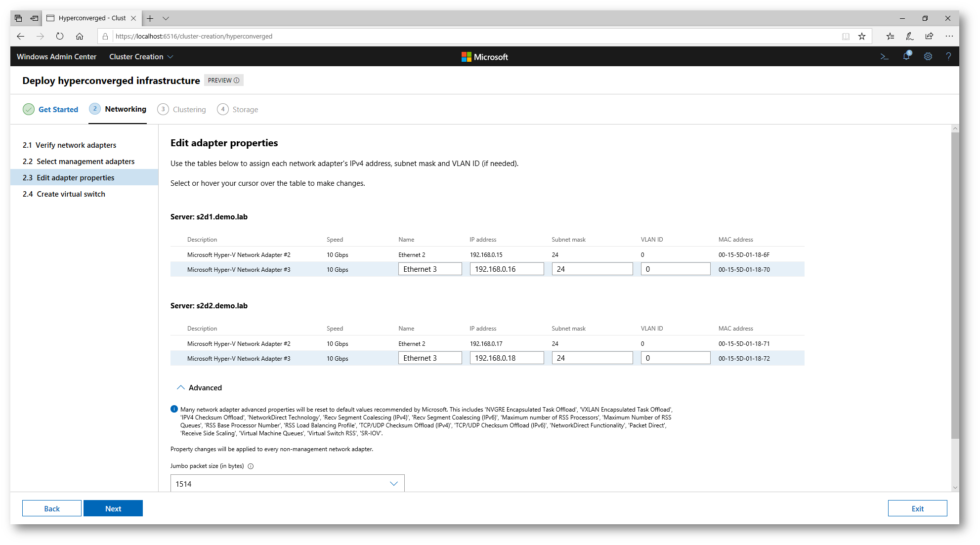Open Reading view icon in address bar

coord(846,36)
